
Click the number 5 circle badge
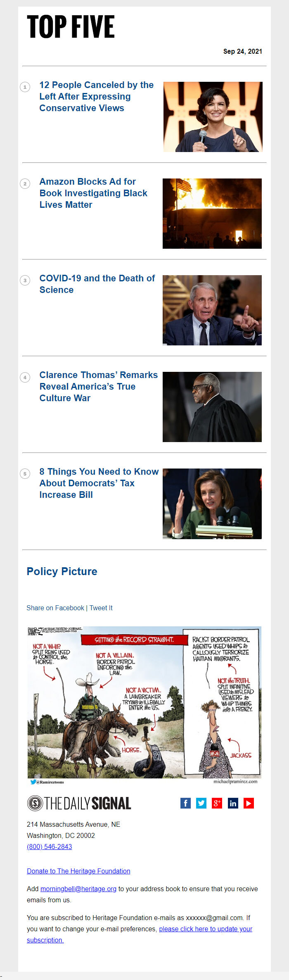(25, 473)
